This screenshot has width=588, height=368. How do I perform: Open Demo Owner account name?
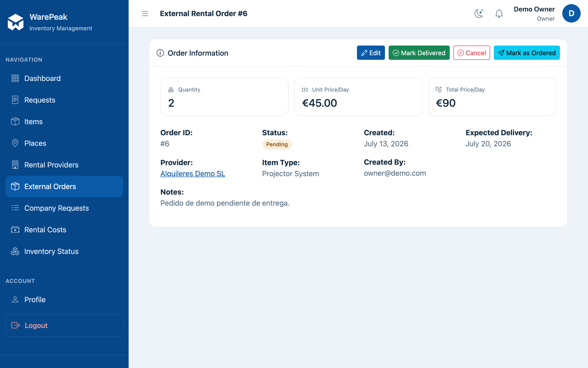(534, 9)
